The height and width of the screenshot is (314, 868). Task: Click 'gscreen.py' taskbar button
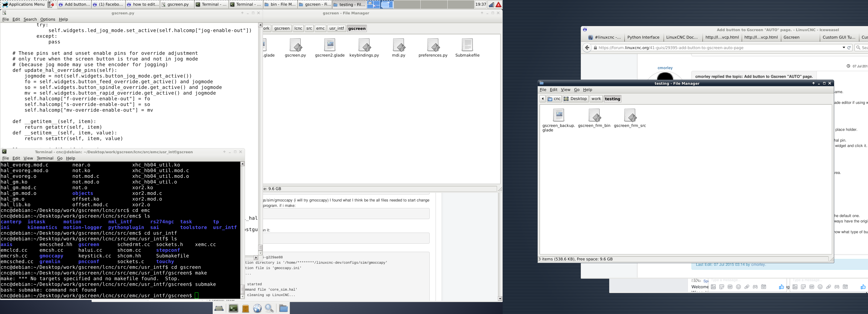point(177,4)
